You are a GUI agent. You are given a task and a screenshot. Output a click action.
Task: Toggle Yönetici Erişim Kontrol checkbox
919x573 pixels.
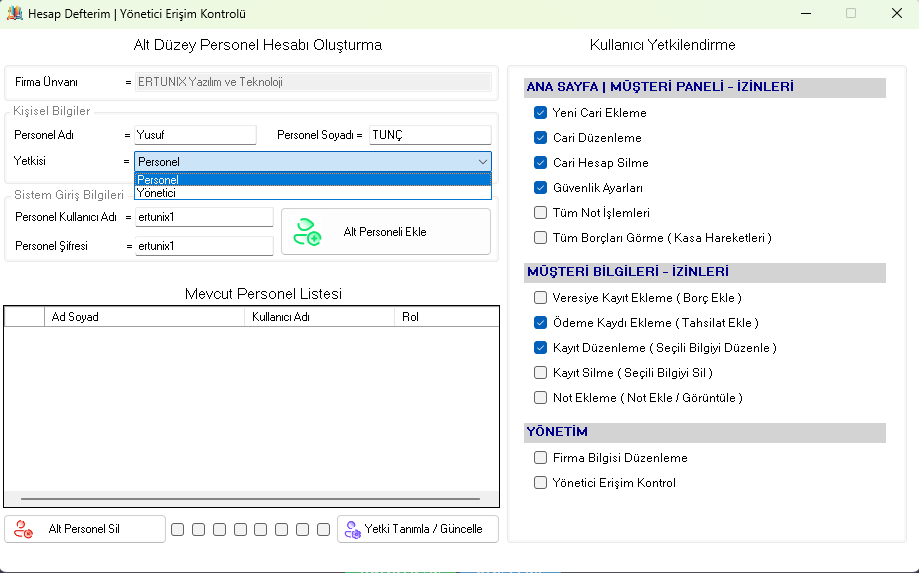(540, 483)
